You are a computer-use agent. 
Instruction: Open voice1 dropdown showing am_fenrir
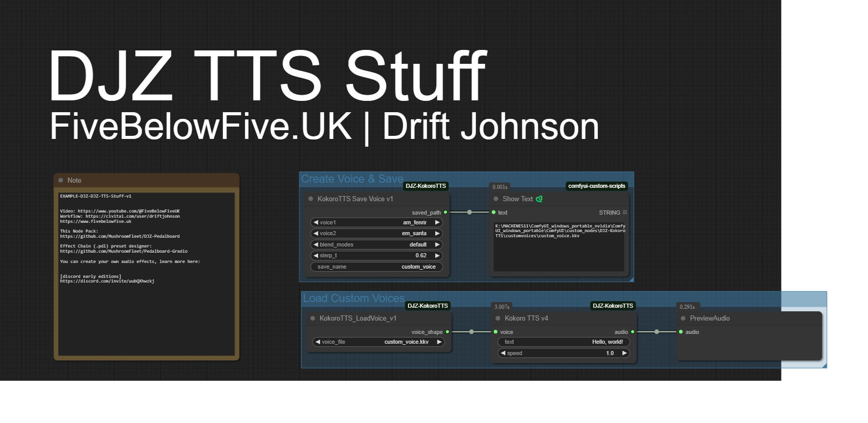(377, 222)
